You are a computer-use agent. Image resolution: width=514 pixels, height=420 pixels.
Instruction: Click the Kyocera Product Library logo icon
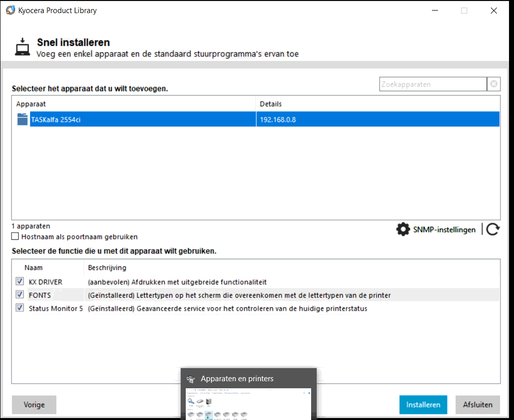pyautogui.click(x=11, y=10)
